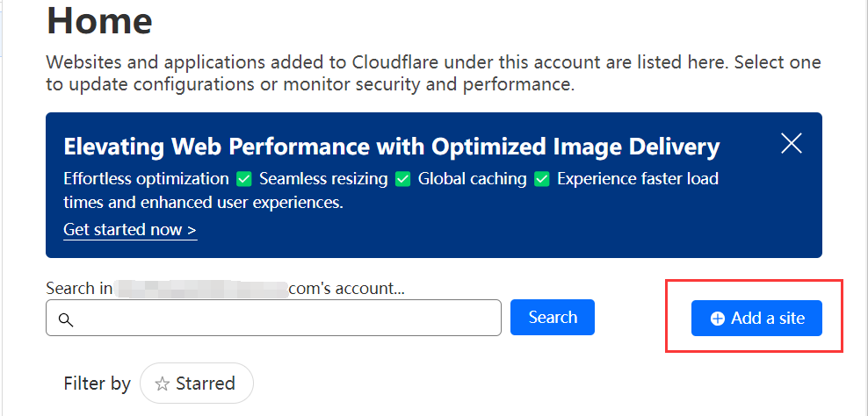Viewport: 868px width, 416px height.
Task: Close the Optimized Image Delivery banner
Action: pos(792,144)
